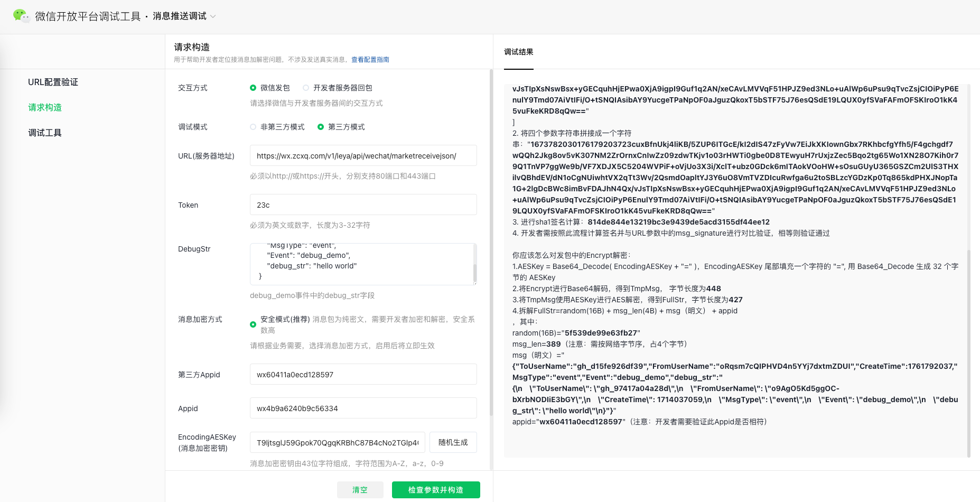Select the 安全模式(推荐) encryption radio button
Viewport: 980px width, 502px height.
[253, 324]
